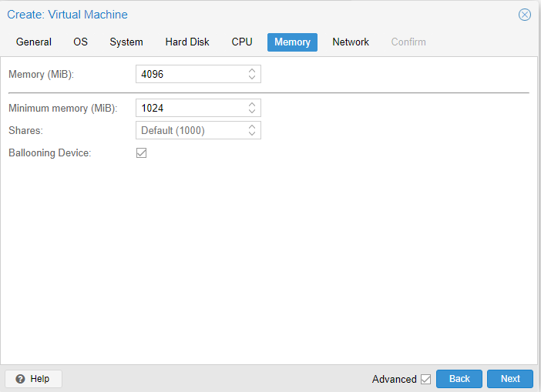The image size is (541, 392).
Task: Go to the System tab
Action: point(126,42)
